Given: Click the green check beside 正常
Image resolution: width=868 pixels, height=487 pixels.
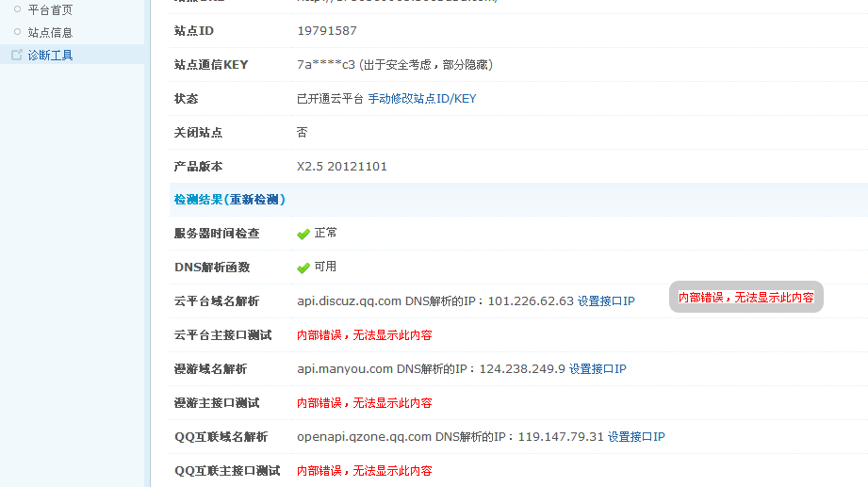Looking at the screenshot, I should coord(303,235).
